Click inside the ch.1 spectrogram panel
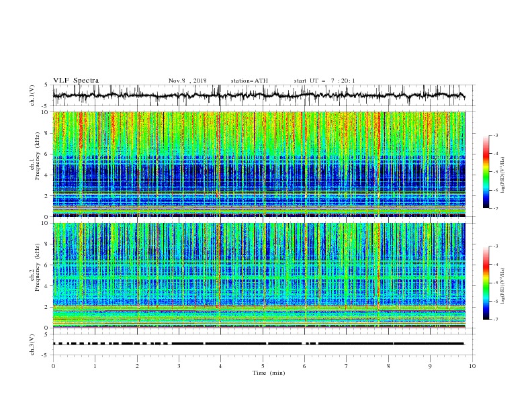This screenshot has height=411, width=532. (x=259, y=164)
